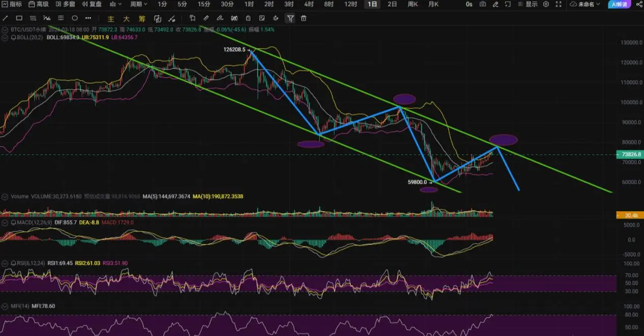The width and height of the screenshot is (644, 336).
Task: Click the share icon
Action: click(639, 4)
